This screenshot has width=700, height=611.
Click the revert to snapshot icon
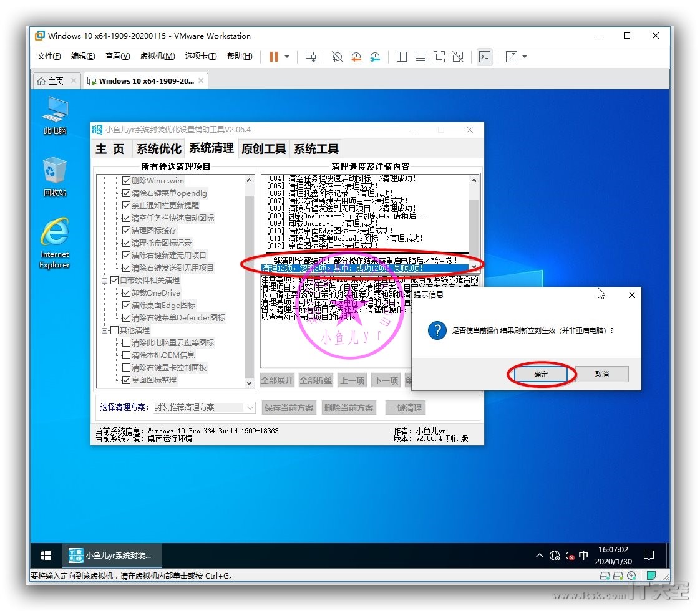coord(356,57)
